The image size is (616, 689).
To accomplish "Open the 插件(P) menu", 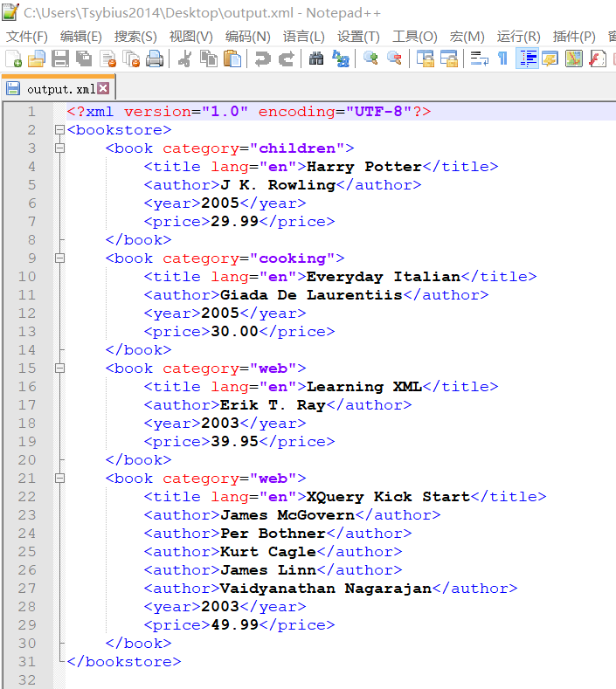I will point(574,36).
